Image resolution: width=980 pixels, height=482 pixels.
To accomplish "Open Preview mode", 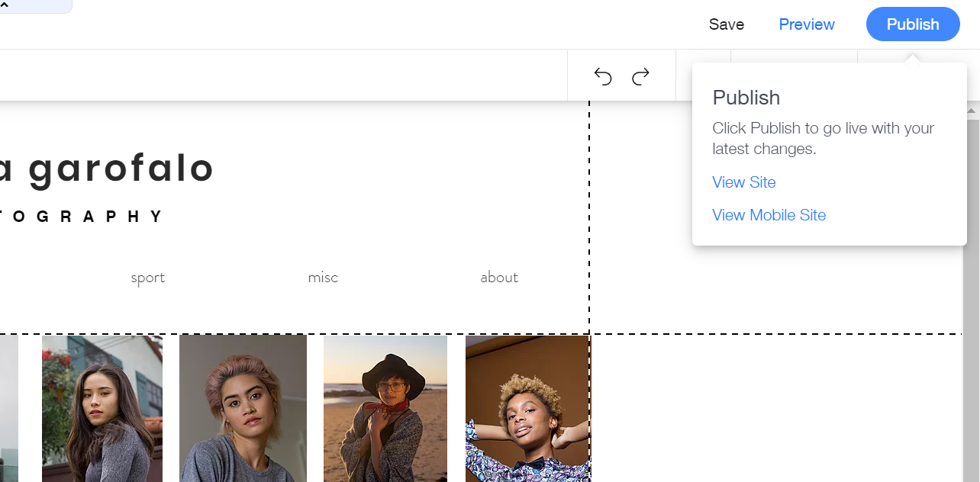I will click(x=807, y=24).
